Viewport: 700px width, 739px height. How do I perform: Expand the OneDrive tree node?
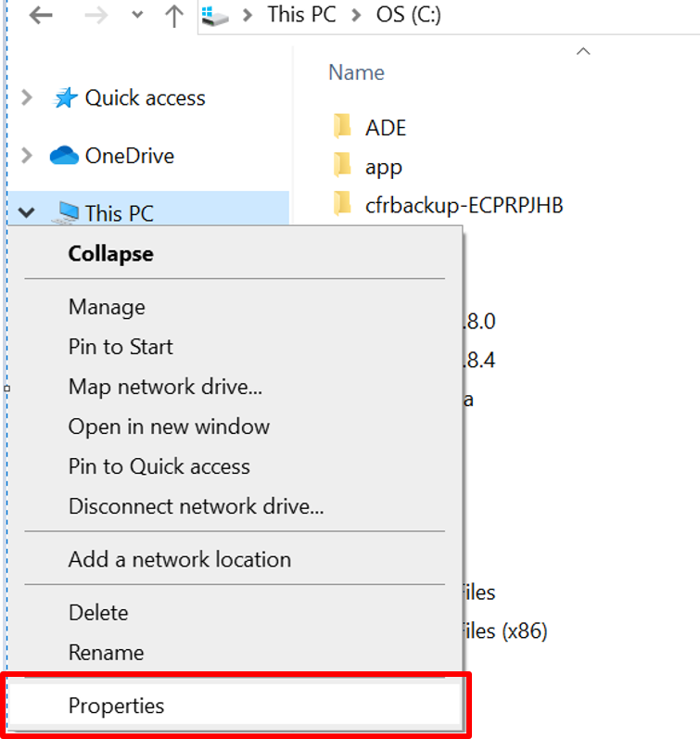click(27, 156)
